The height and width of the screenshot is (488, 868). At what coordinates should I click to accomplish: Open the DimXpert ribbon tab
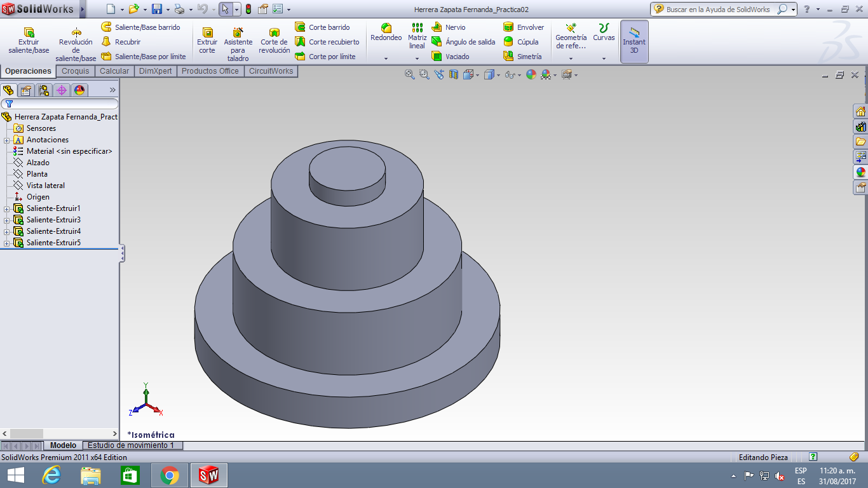tap(154, 71)
